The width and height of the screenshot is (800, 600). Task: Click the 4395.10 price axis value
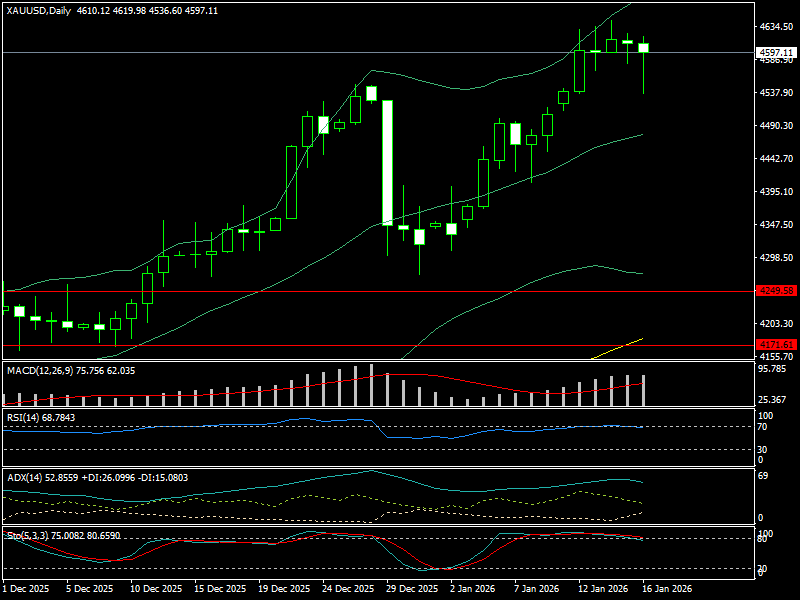click(x=776, y=192)
